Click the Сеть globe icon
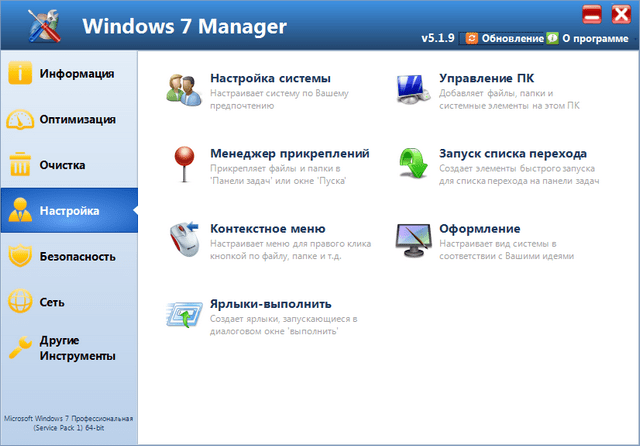 click(x=20, y=301)
